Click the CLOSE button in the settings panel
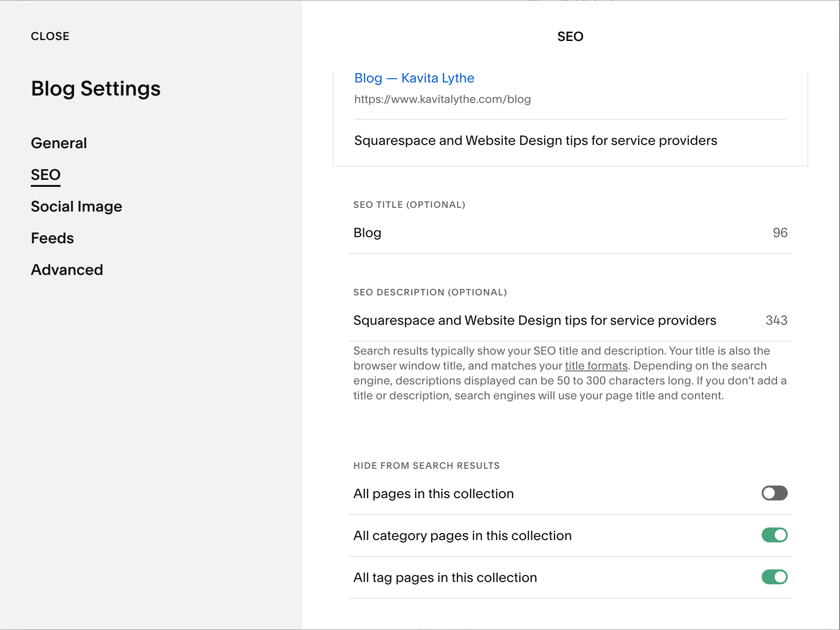 coord(50,36)
